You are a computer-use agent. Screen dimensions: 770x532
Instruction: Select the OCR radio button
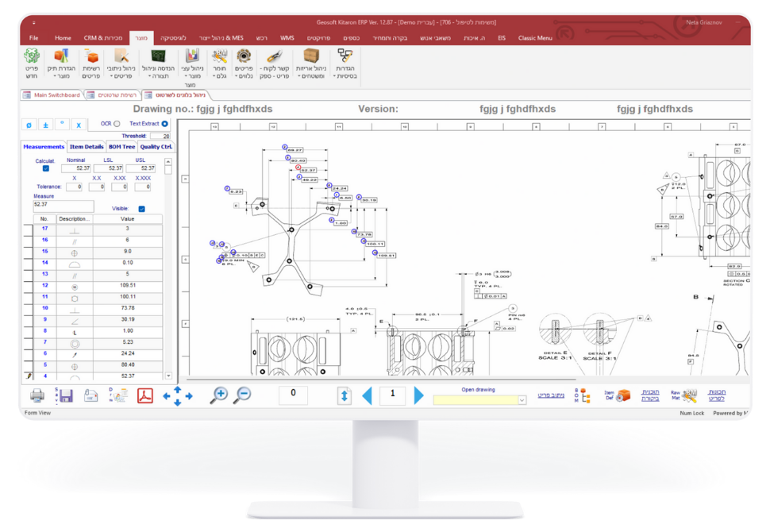tap(117, 124)
